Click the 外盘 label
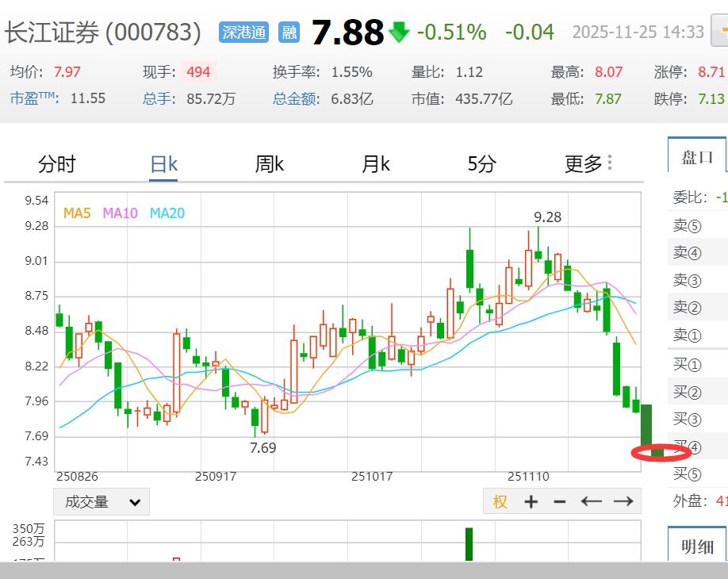This screenshot has height=579, width=728. pos(691,500)
